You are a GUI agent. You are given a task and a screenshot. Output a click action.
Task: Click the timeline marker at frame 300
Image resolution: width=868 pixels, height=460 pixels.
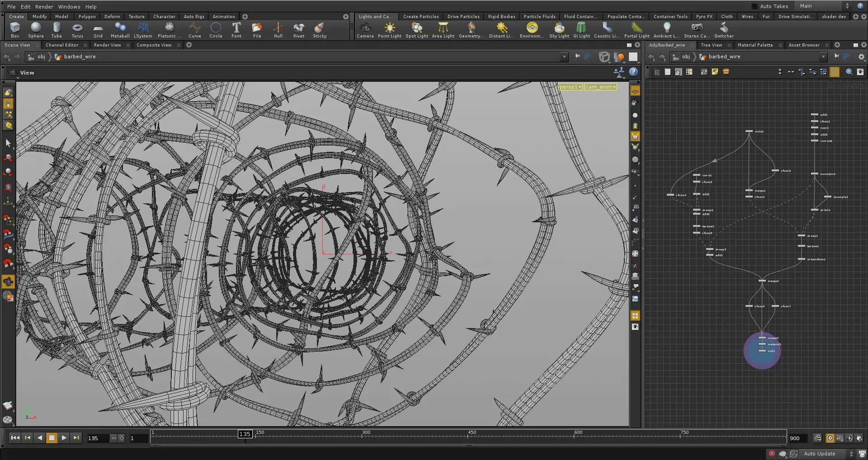point(366,433)
